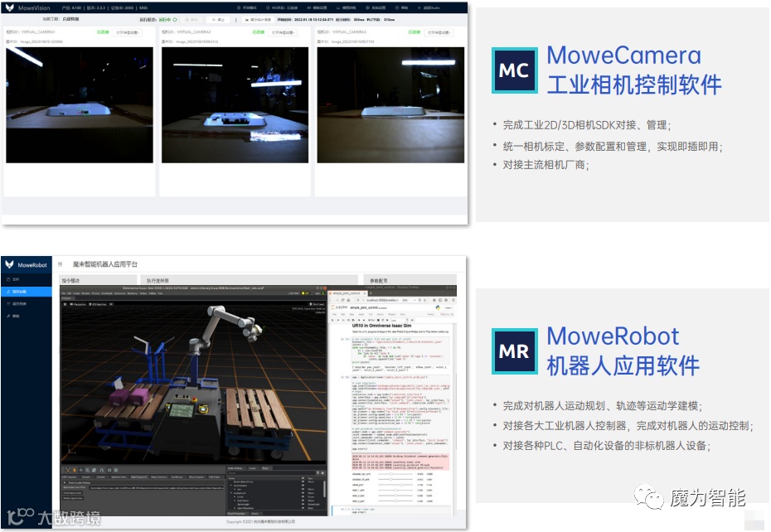Toggle visibility eye for World row
Viewport: 771px width, 532px height.
pyautogui.click(x=303, y=481)
